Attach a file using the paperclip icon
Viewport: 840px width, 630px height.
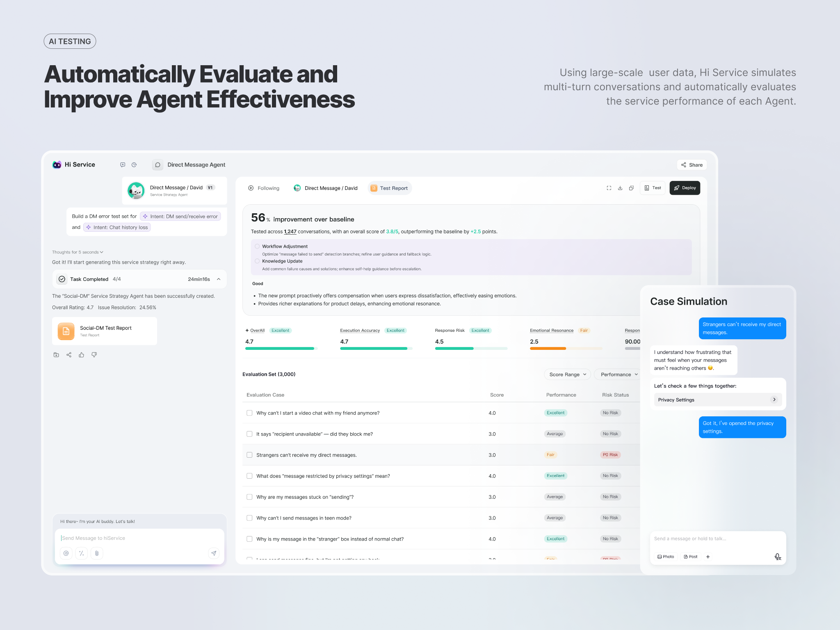[x=97, y=553]
